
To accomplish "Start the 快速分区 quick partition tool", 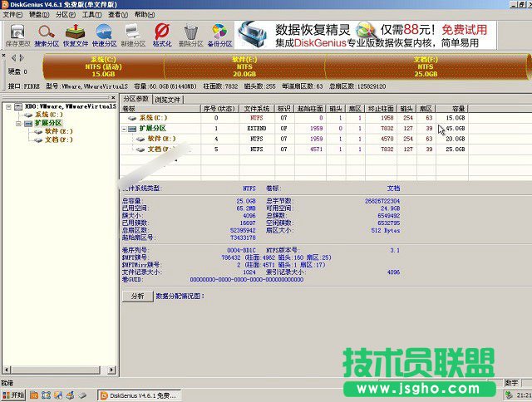I will coord(104,35).
